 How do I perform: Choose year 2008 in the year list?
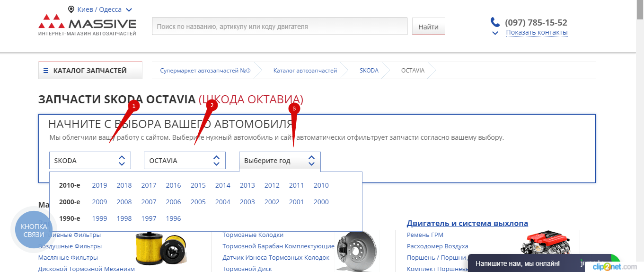pyautogui.click(x=124, y=202)
